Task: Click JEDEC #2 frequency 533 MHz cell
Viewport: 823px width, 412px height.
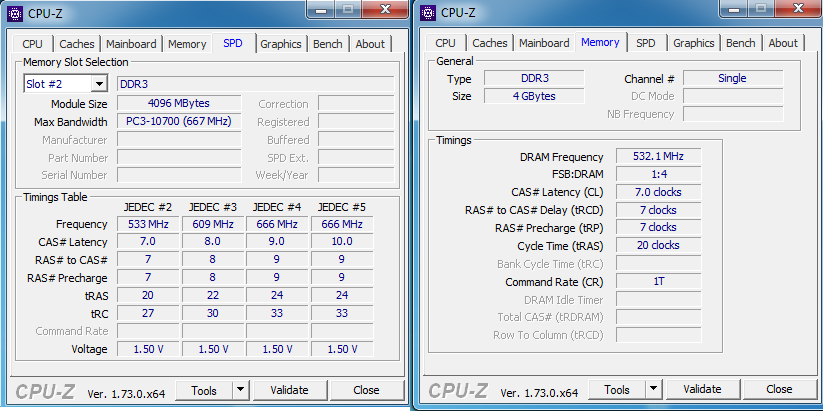Action: point(148,224)
